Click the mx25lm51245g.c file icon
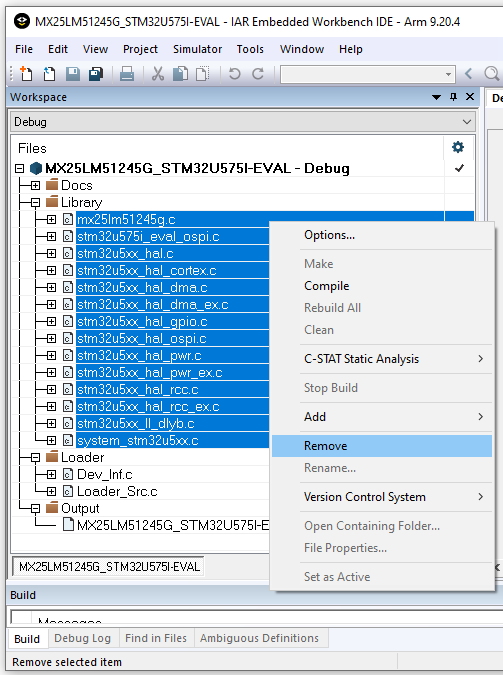The image size is (503, 675). (x=68, y=220)
